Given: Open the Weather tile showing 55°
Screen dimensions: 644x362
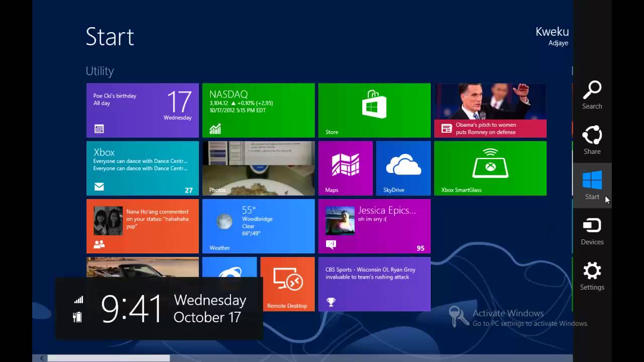Looking at the screenshot, I should pos(259,226).
